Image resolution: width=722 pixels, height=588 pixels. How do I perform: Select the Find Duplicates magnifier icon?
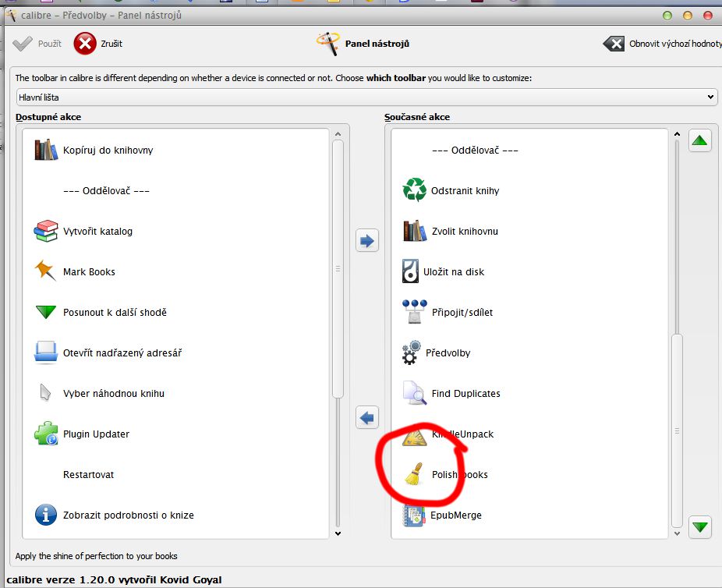[x=415, y=393]
